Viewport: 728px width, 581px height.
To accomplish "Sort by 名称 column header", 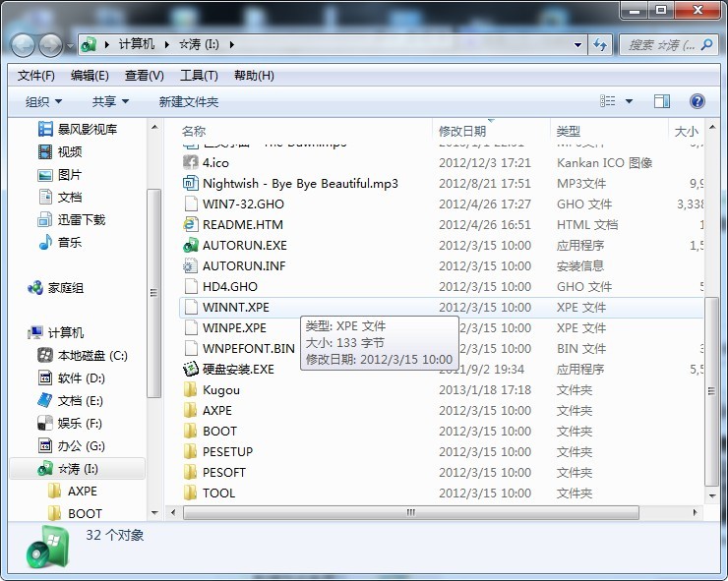I will [194, 132].
